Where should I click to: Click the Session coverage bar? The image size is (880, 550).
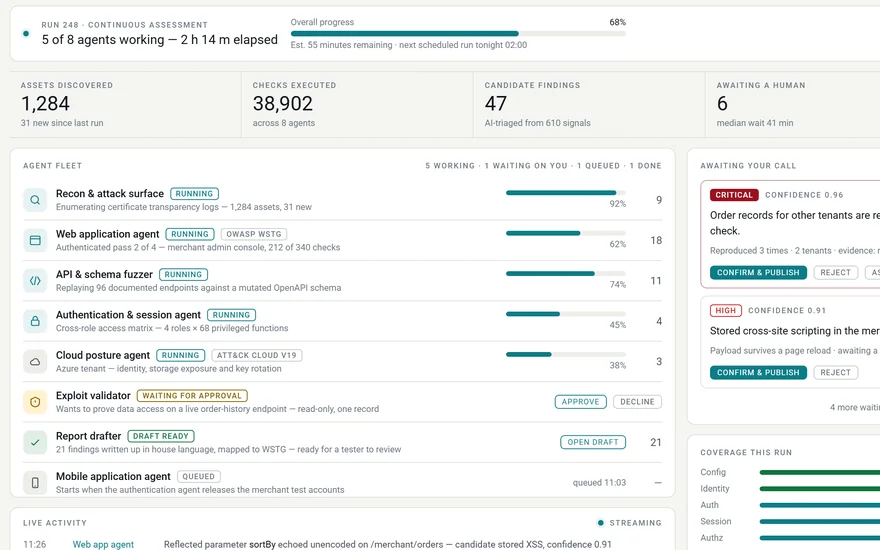[819, 521]
